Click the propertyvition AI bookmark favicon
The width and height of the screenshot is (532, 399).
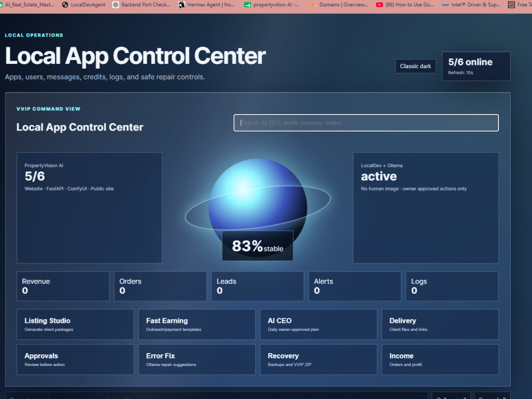tap(248, 5)
